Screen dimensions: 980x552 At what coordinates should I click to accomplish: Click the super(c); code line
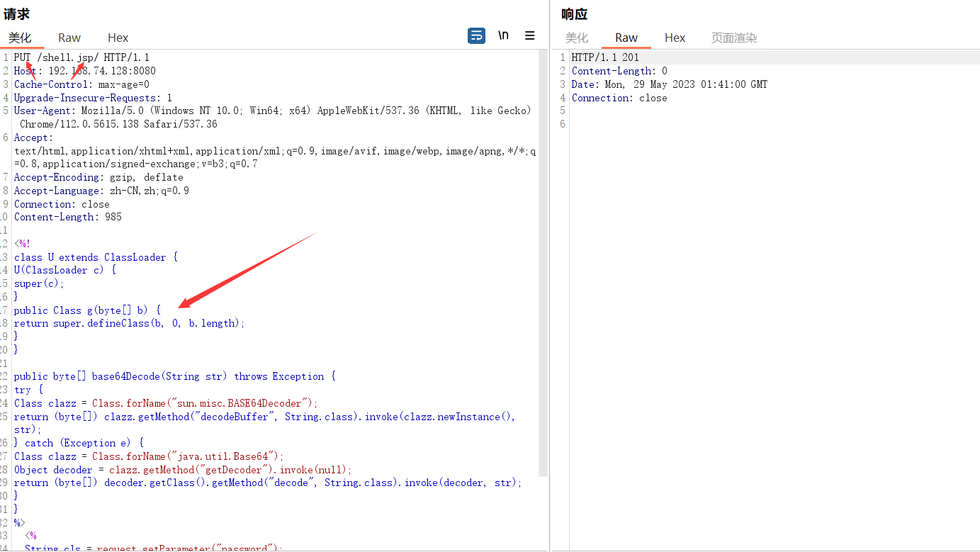coord(39,283)
